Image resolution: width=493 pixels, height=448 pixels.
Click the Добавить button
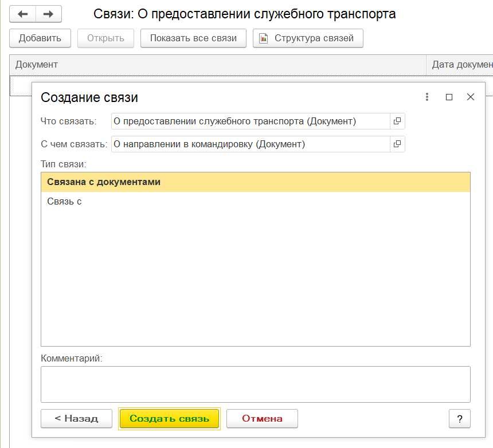[x=40, y=38]
